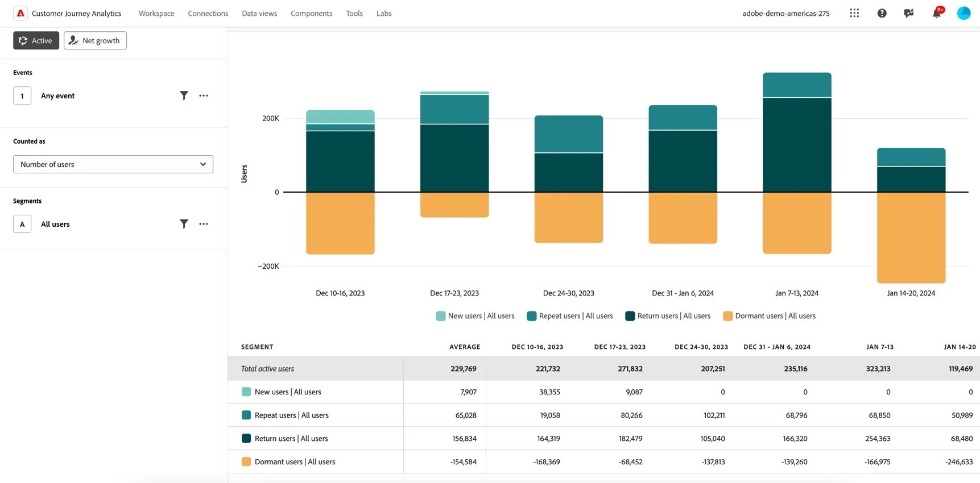The image size is (980, 483).
Task: Open the apps grid switcher
Action: click(x=854, y=13)
